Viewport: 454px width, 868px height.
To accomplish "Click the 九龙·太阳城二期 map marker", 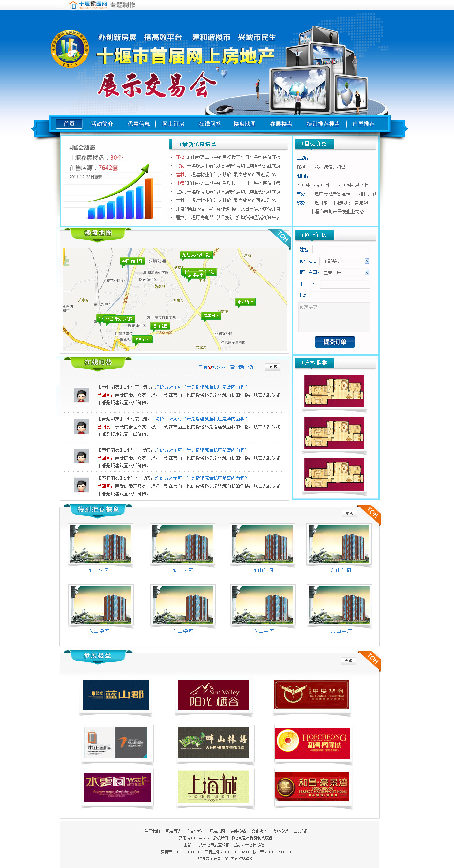I will coord(196,255).
